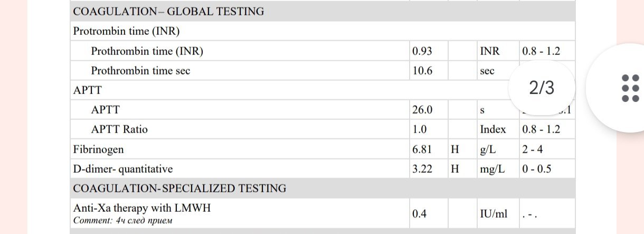Click the IU/ml unit for Anti-Xa
The height and width of the screenshot is (234, 644).
[494, 213]
